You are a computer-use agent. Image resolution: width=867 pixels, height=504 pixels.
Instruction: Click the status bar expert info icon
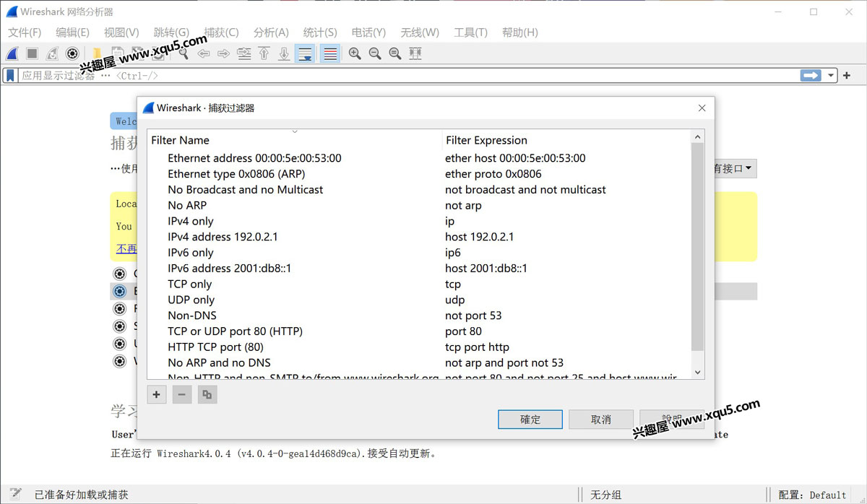(14, 495)
